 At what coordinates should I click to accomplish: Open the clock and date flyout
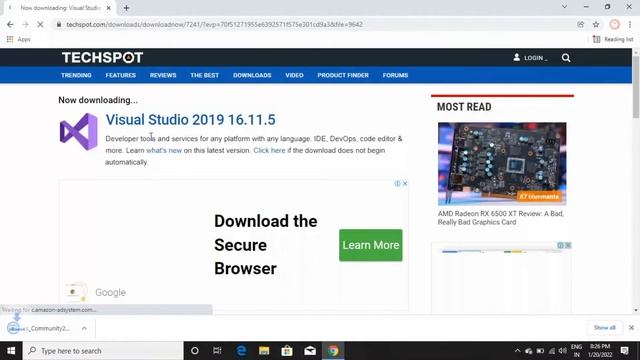(x=600, y=351)
